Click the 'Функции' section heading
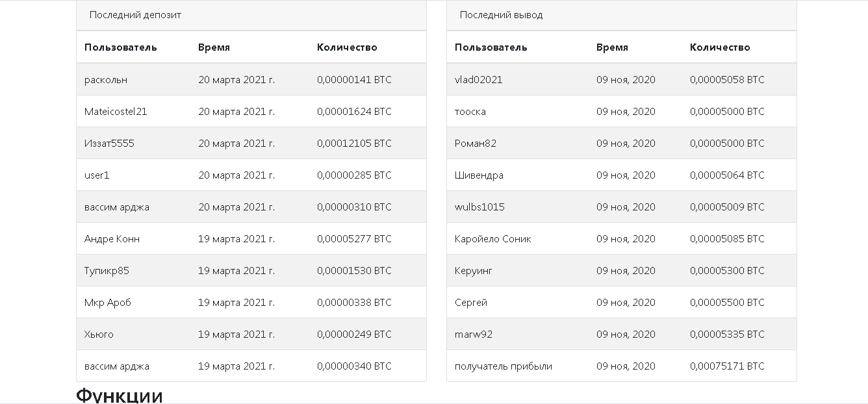 tap(120, 395)
